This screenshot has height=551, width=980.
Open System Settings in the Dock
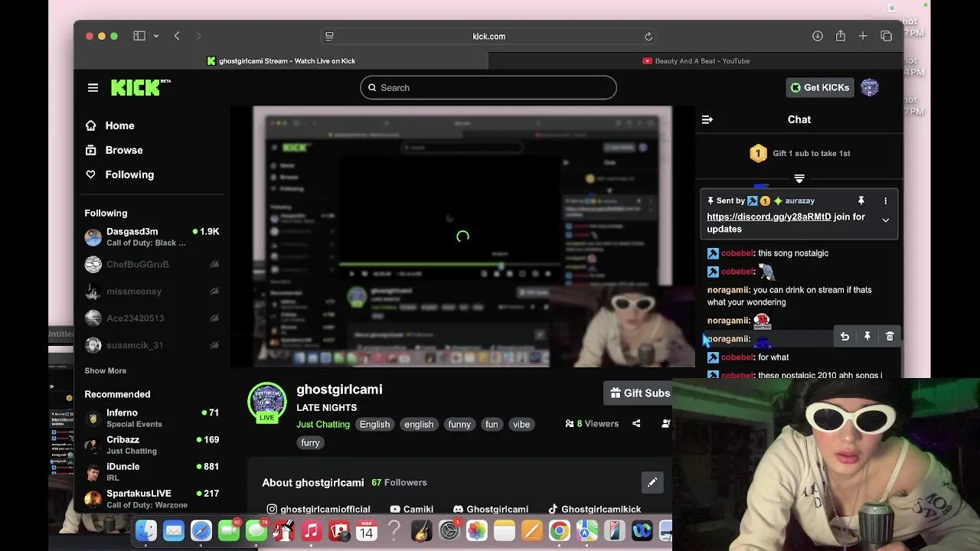(449, 530)
